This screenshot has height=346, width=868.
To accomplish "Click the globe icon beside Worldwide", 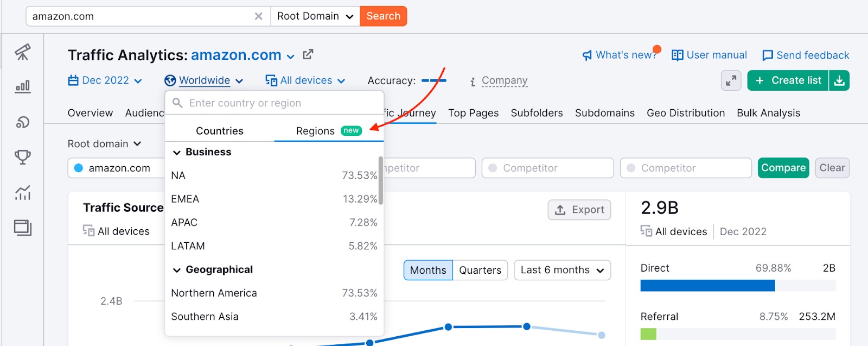I will pyautogui.click(x=170, y=80).
